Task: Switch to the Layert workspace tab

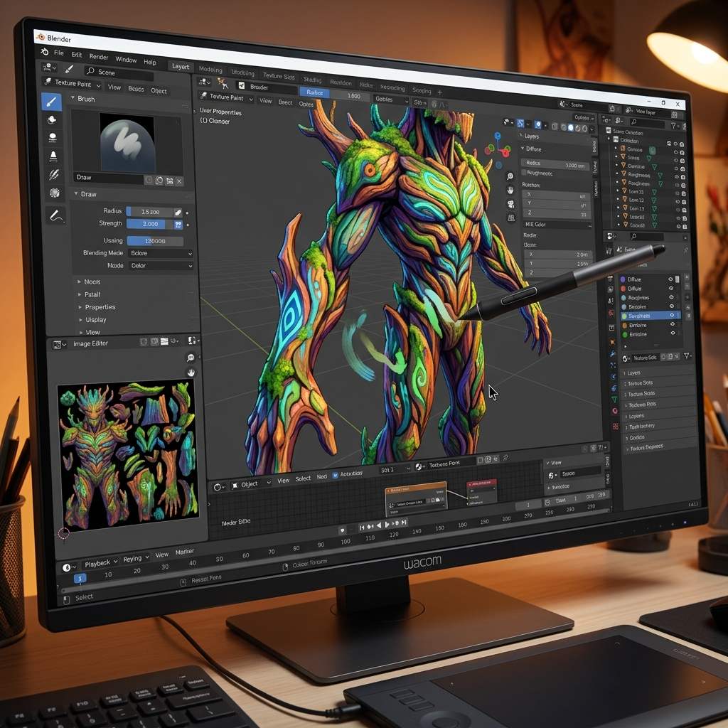Action: click(x=181, y=66)
